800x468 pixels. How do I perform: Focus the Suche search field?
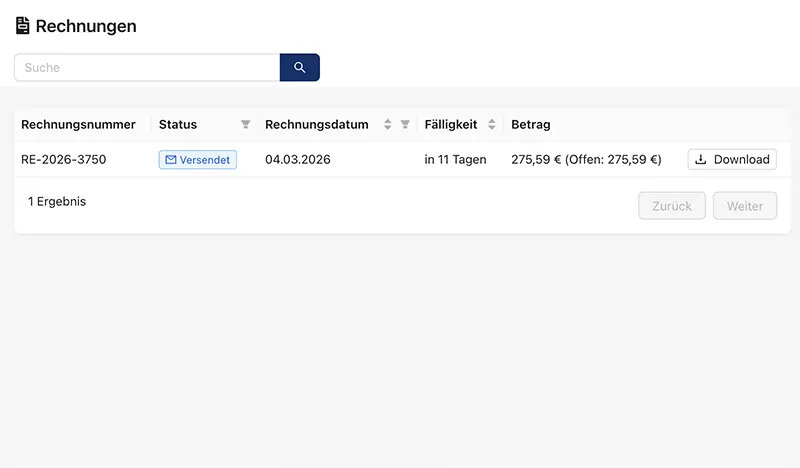[x=147, y=68]
